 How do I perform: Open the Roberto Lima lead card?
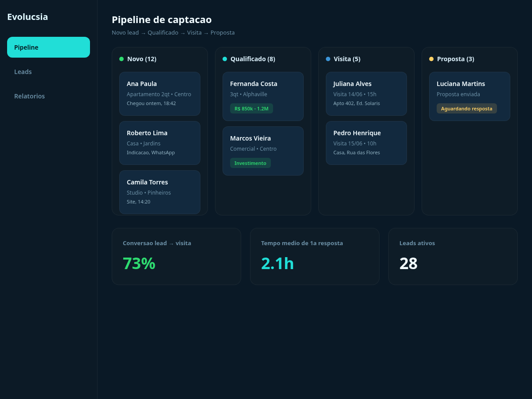(x=160, y=143)
